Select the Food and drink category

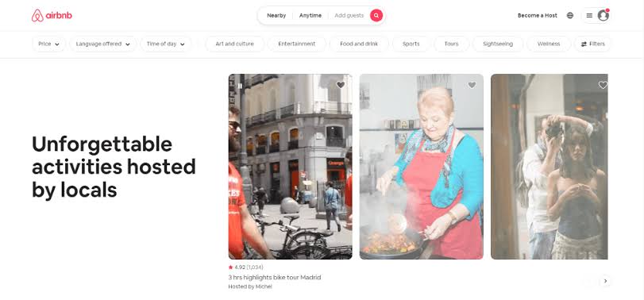pyautogui.click(x=359, y=44)
